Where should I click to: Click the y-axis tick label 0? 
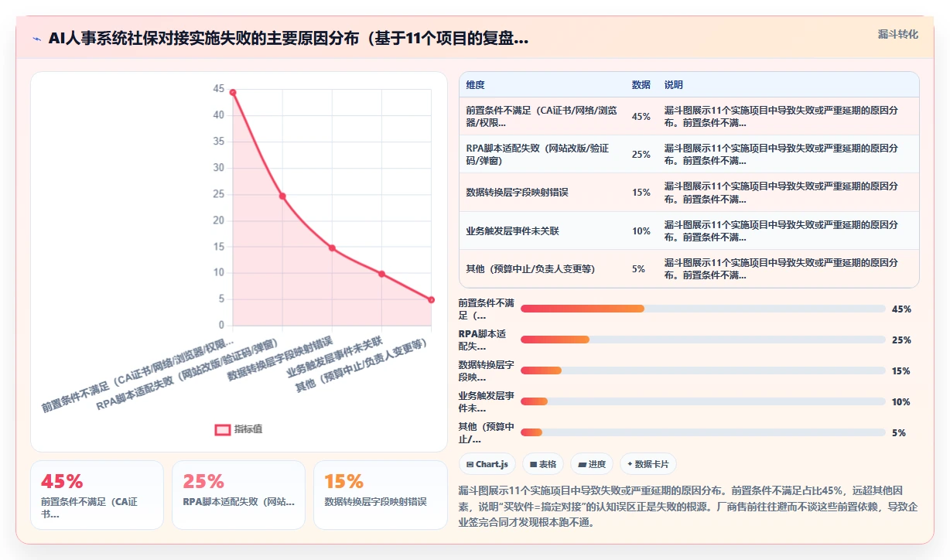(221, 325)
